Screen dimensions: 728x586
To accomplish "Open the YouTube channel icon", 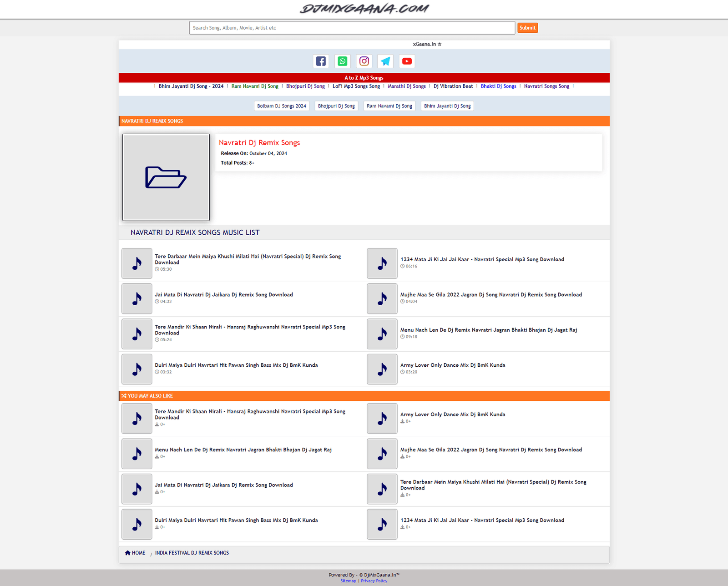I will [407, 61].
